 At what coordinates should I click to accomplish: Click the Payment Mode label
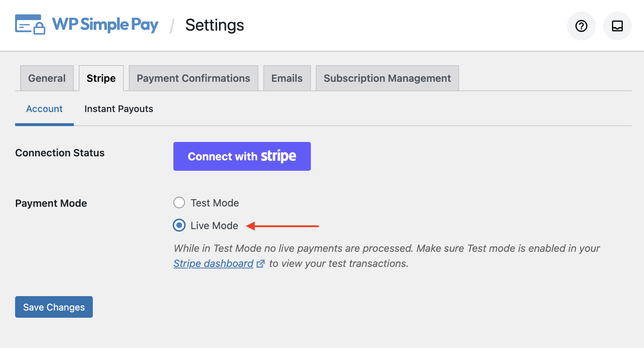click(51, 203)
